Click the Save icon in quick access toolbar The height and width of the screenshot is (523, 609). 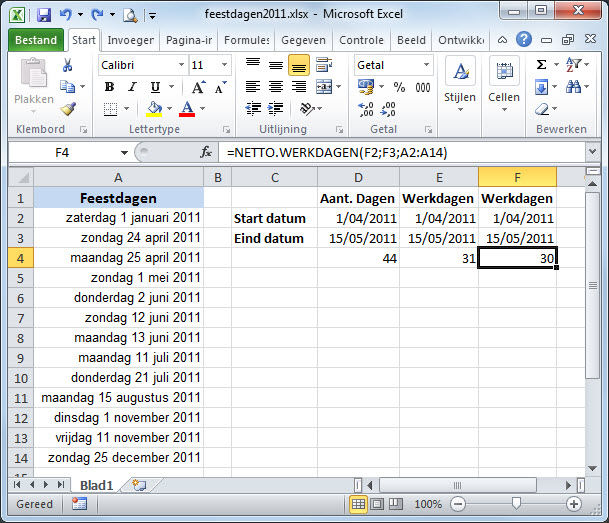[44, 15]
